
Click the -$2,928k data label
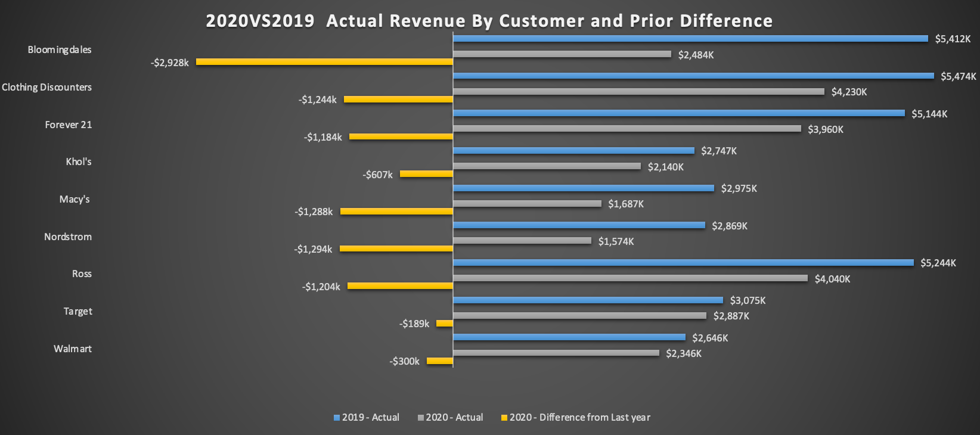tap(170, 63)
